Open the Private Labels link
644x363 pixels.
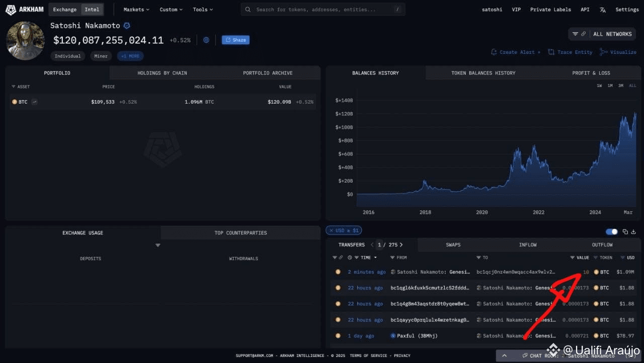pyautogui.click(x=550, y=10)
